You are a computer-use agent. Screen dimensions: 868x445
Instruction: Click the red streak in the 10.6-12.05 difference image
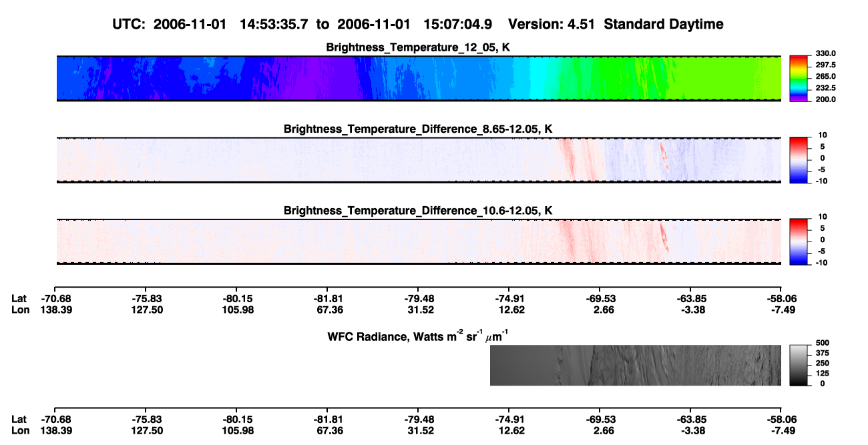[664, 236]
